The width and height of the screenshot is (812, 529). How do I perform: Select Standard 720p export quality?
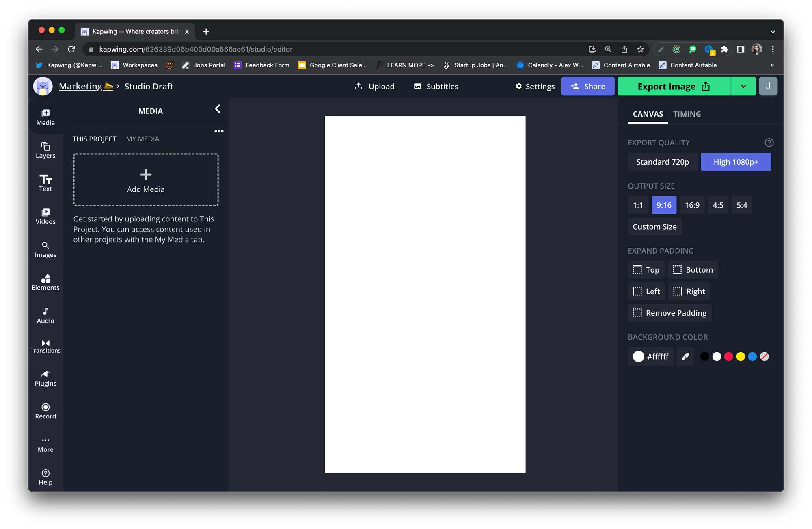click(x=662, y=162)
